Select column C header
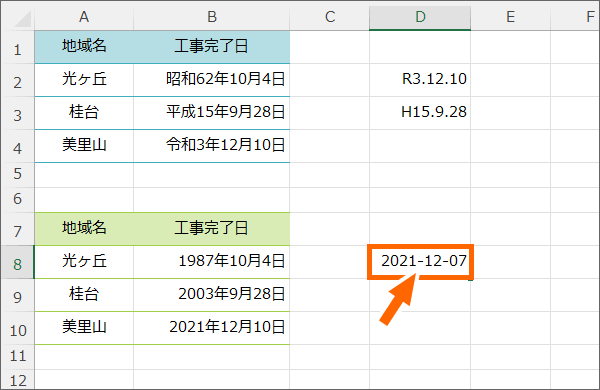The height and width of the screenshot is (390, 600). tap(329, 17)
